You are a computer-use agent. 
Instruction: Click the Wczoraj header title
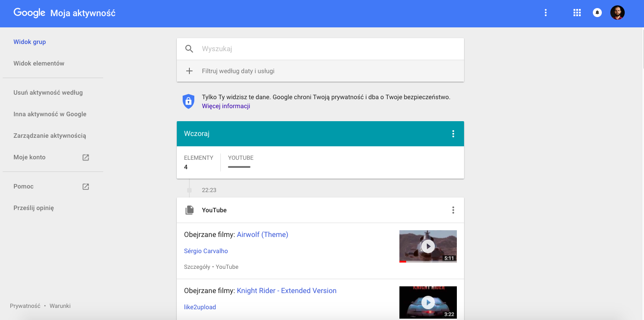[197, 134]
